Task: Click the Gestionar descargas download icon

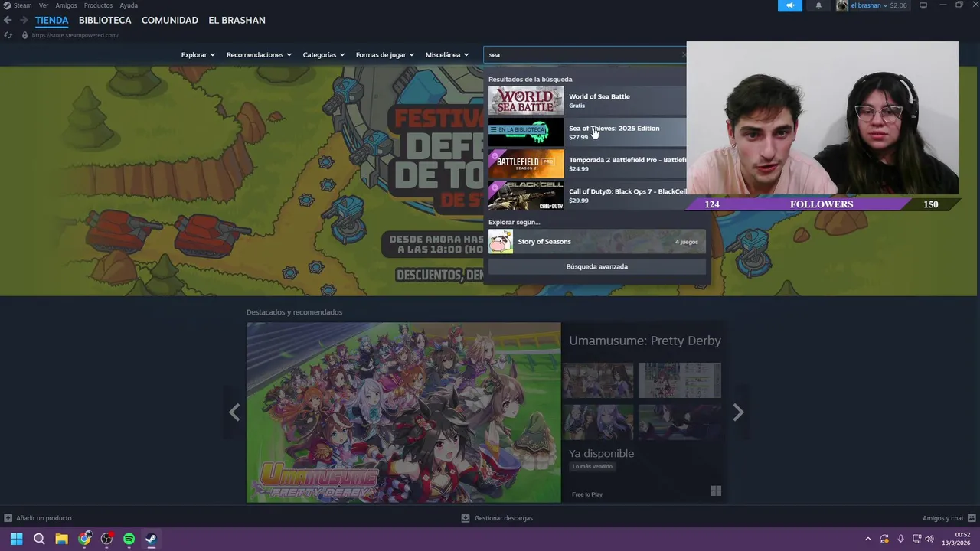Action: coord(465,518)
